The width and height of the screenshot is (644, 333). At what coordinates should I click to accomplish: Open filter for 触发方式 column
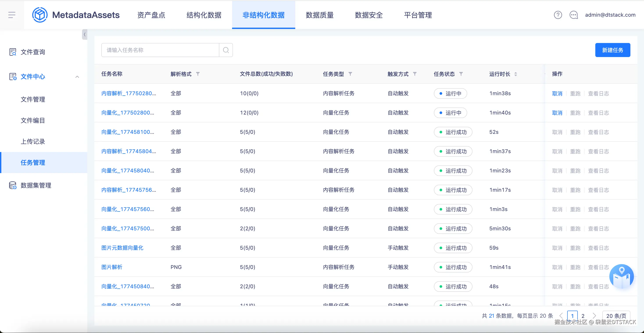415,74
